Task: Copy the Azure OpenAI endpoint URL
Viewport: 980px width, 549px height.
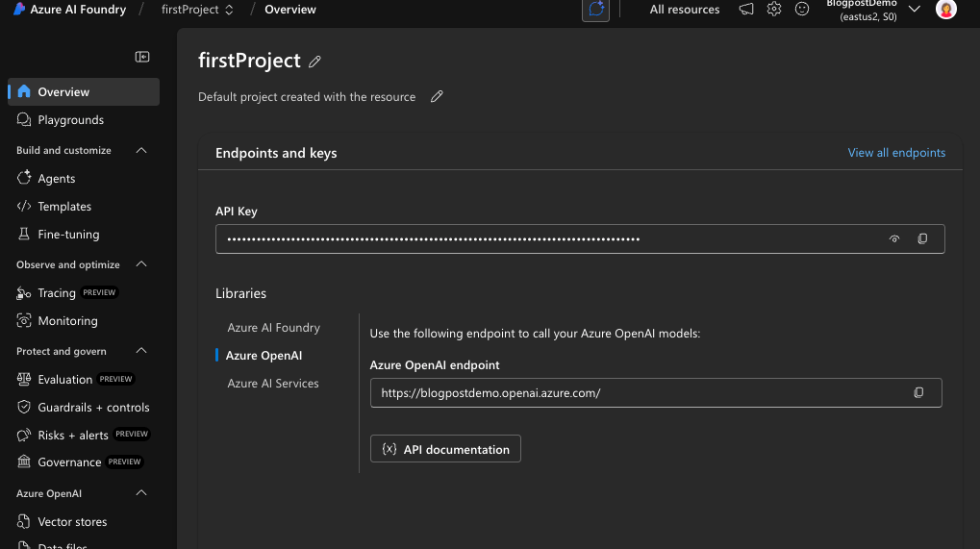Action: [918, 393]
